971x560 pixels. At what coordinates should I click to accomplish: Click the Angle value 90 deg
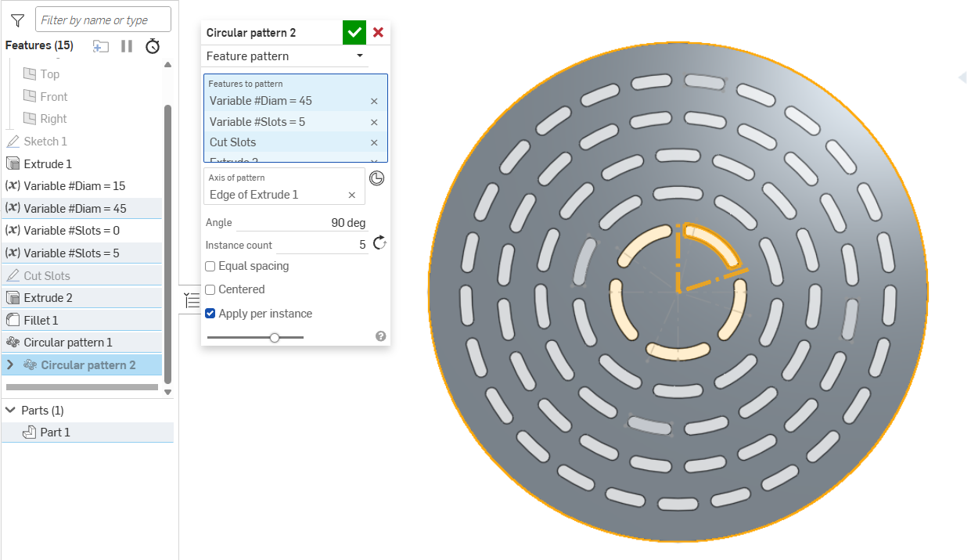click(x=348, y=223)
